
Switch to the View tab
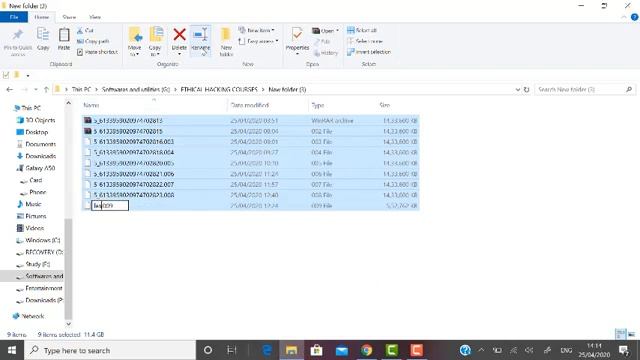pos(95,17)
